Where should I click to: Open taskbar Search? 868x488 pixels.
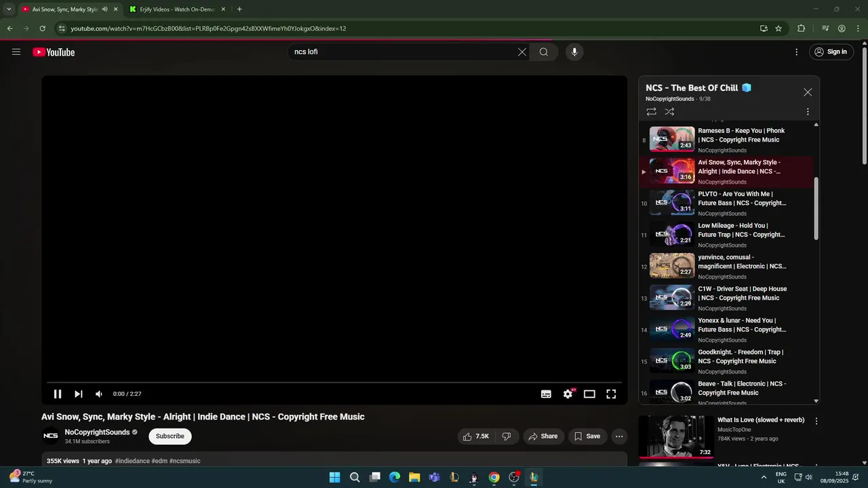(x=355, y=477)
